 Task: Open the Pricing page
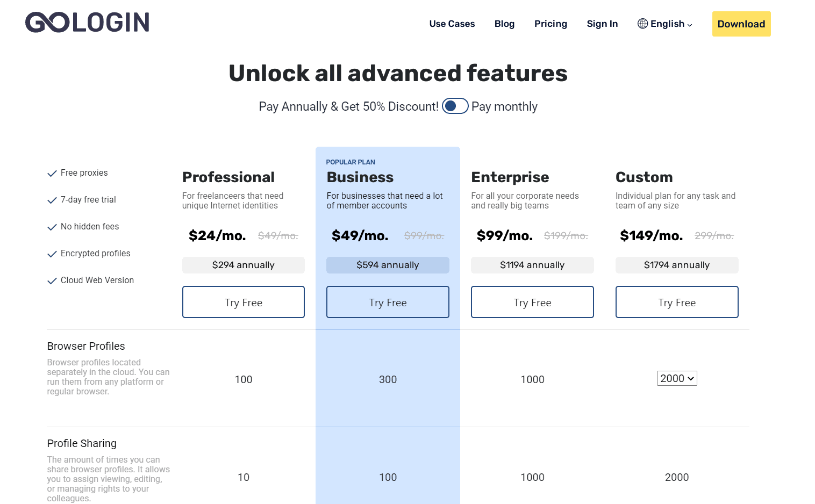pyautogui.click(x=551, y=24)
